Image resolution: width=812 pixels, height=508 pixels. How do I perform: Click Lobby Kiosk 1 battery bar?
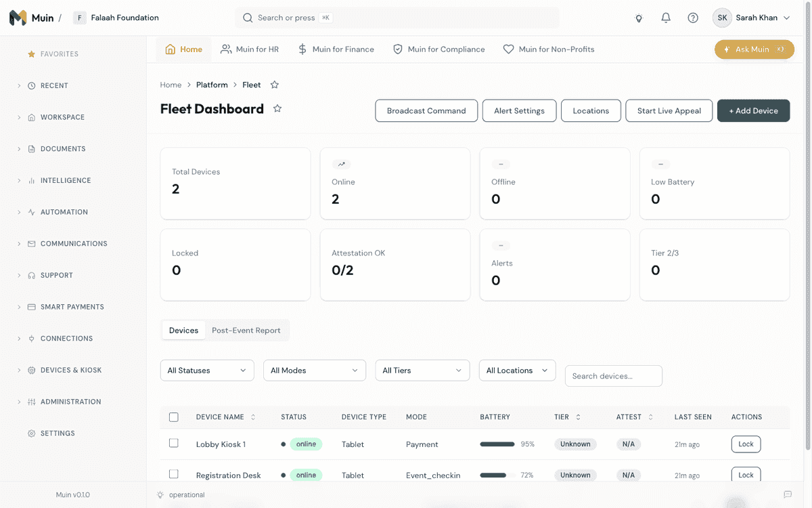tap(497, 444)
